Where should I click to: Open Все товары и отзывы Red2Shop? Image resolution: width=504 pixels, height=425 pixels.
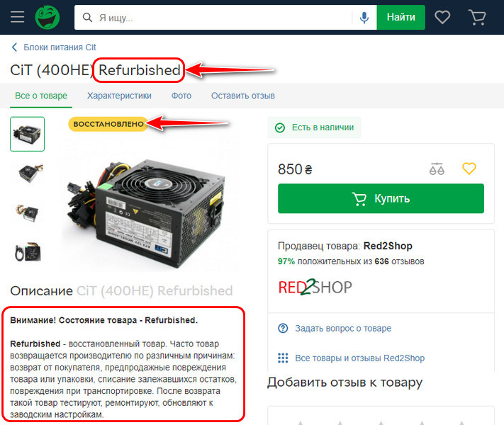coord(360,358)
